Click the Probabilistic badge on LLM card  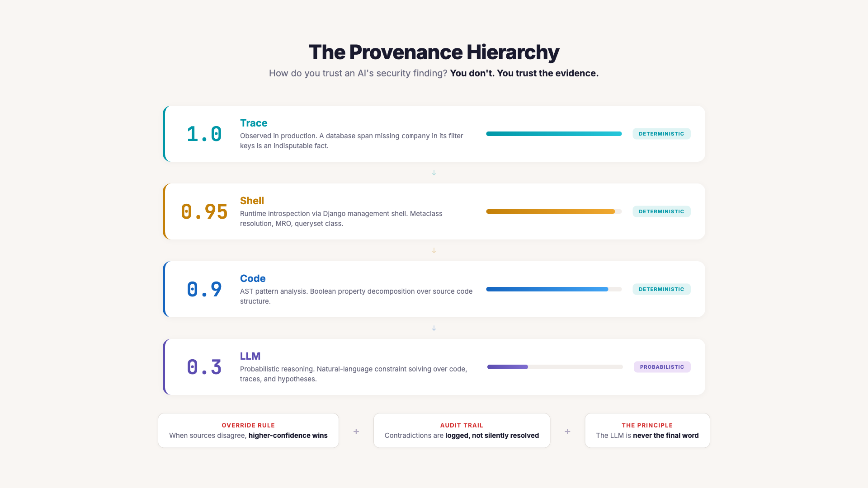tap(662, 367)
